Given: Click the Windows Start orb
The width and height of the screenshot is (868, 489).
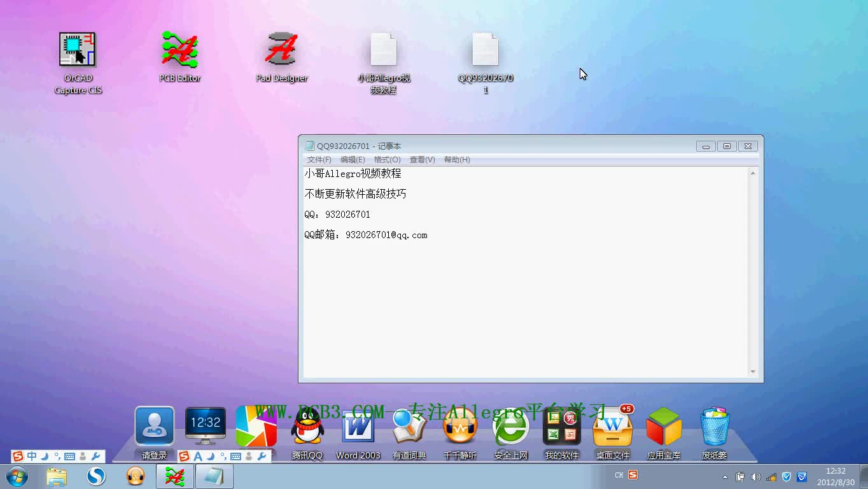Looking at the screenshot, I should tap(17, 476).
